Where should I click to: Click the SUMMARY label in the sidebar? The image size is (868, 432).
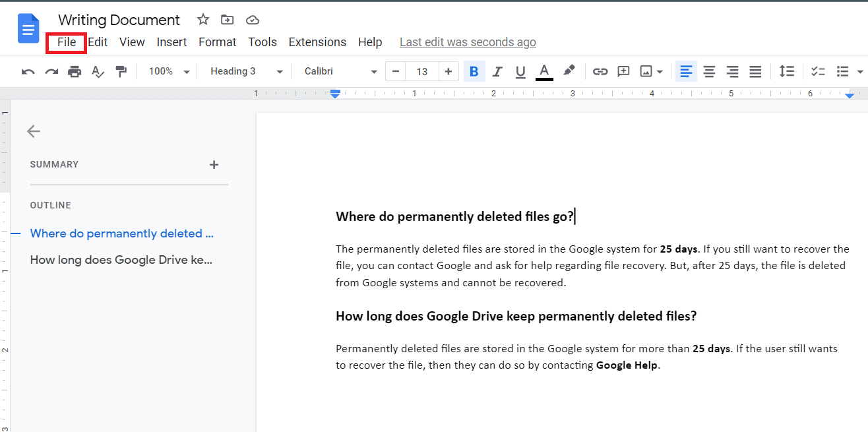click(x=54, y=165)
